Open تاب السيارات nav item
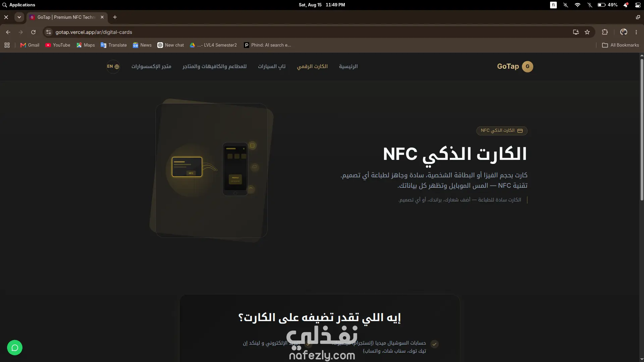This screenshot has width=644, height=362. [272, 66]
